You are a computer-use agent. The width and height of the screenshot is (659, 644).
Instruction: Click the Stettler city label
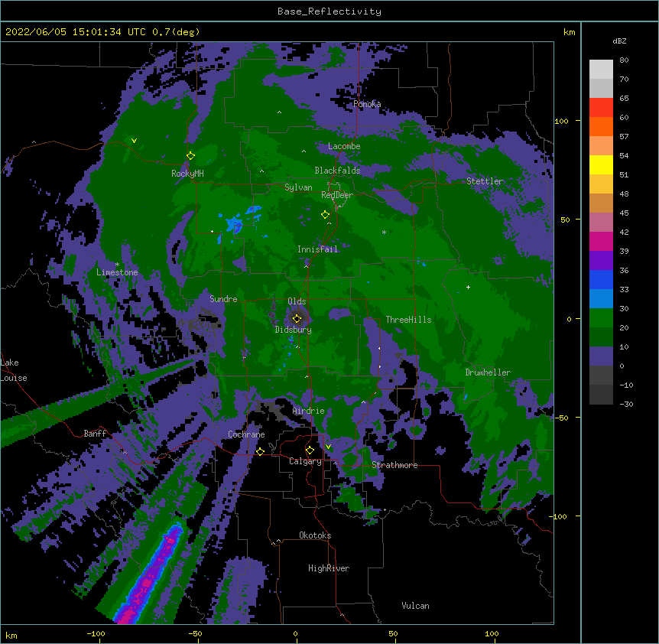coord(485,181)
